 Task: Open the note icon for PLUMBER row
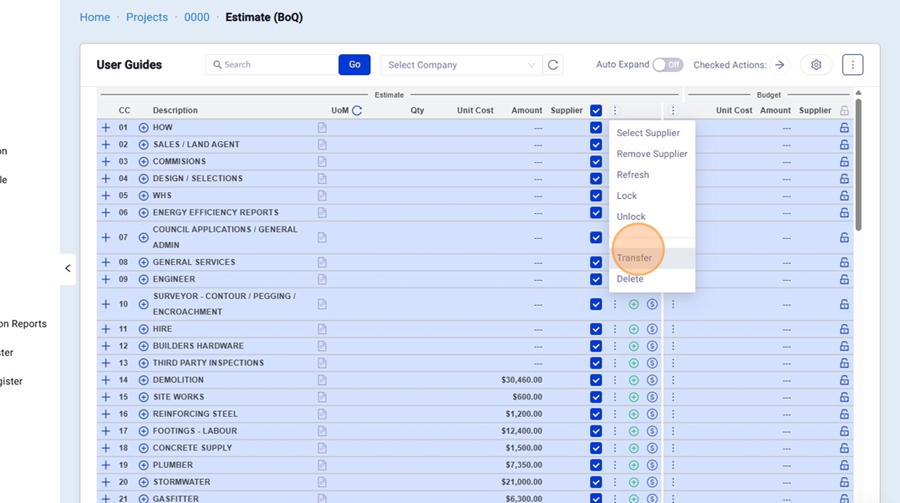click(322, 465)
